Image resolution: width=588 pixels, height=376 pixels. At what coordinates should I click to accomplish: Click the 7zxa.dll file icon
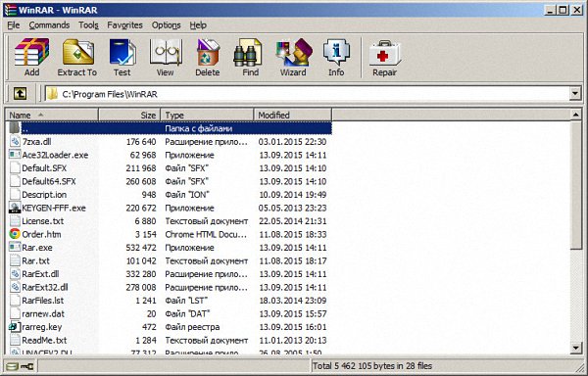(15, 142)
